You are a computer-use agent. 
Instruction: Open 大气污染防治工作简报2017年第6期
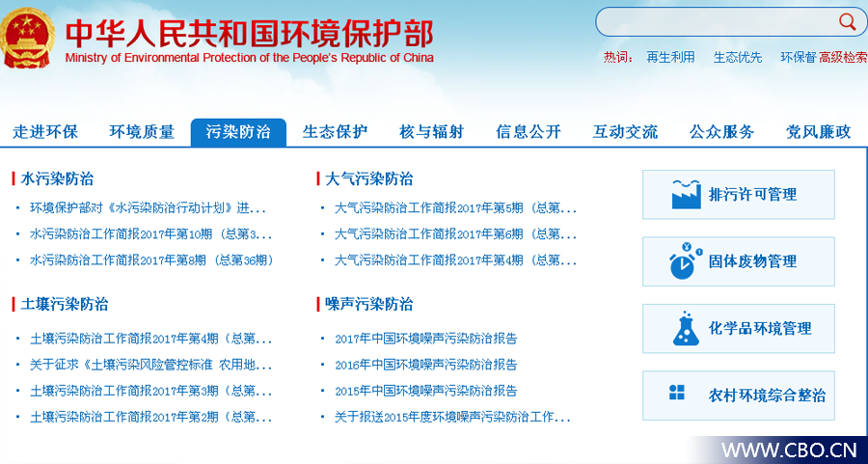tap(455, 234)
